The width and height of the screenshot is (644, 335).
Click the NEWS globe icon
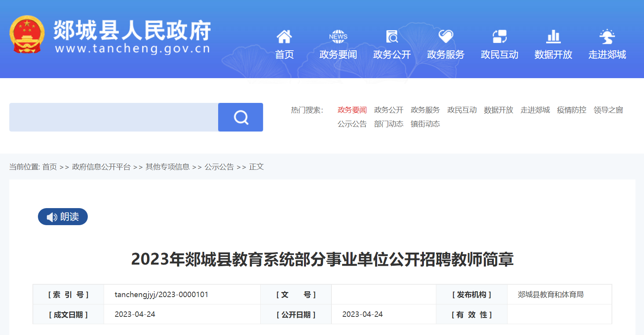click(x=338, y=37)
